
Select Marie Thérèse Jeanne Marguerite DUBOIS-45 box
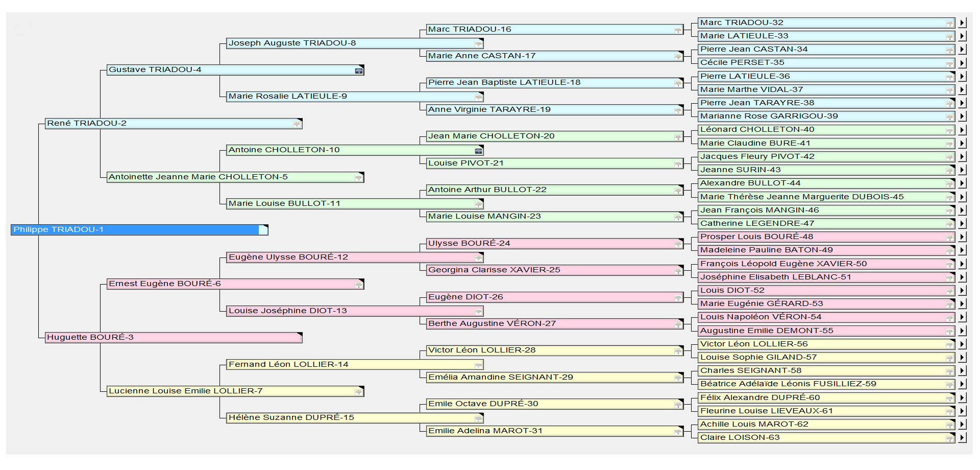822,197
